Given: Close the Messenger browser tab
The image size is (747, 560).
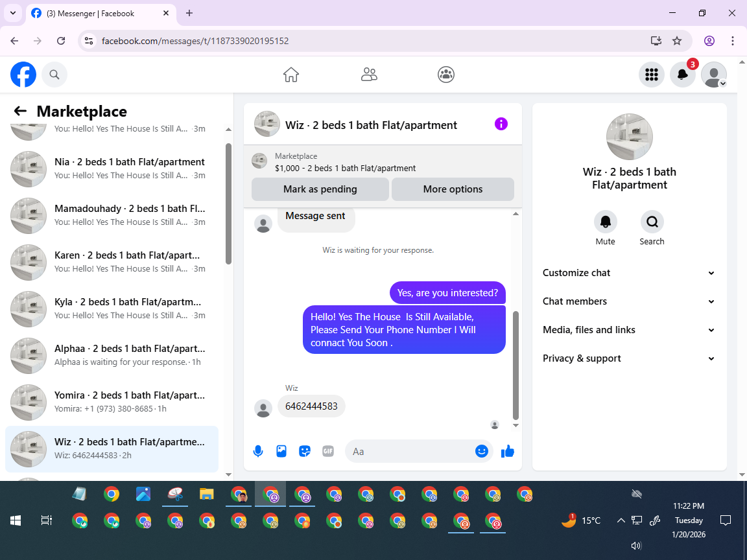Looking at the screenshot, I should point(166,14).
